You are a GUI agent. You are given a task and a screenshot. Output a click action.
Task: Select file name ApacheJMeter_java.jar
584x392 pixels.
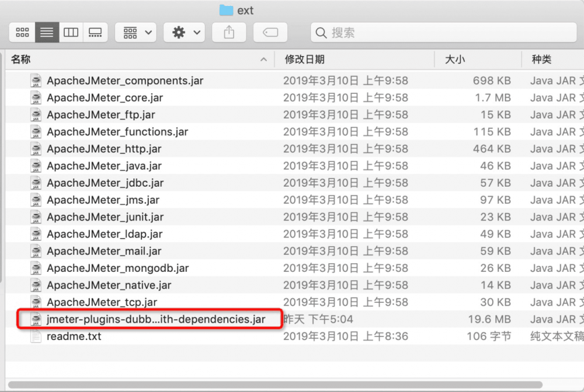click(105, 166)
